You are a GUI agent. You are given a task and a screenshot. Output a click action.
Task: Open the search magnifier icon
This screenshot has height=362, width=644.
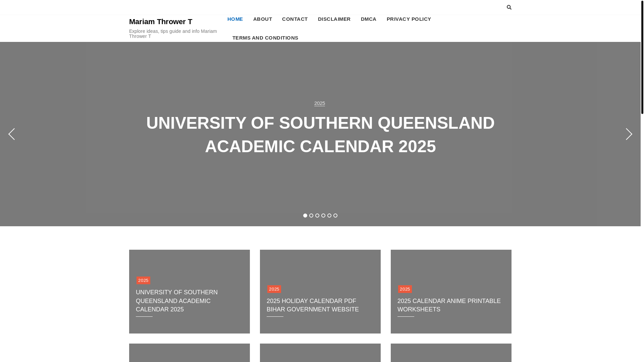[x=509, y=7]
